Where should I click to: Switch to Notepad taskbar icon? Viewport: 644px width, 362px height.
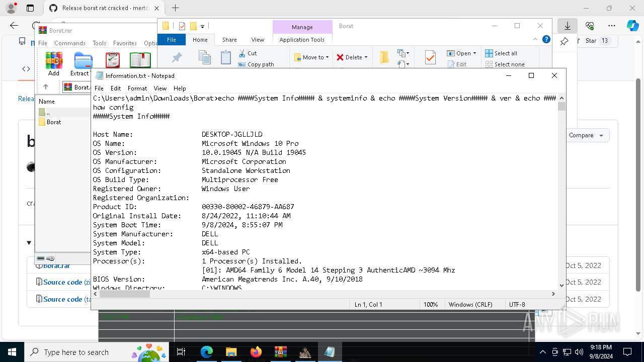(x=330, y=352)
